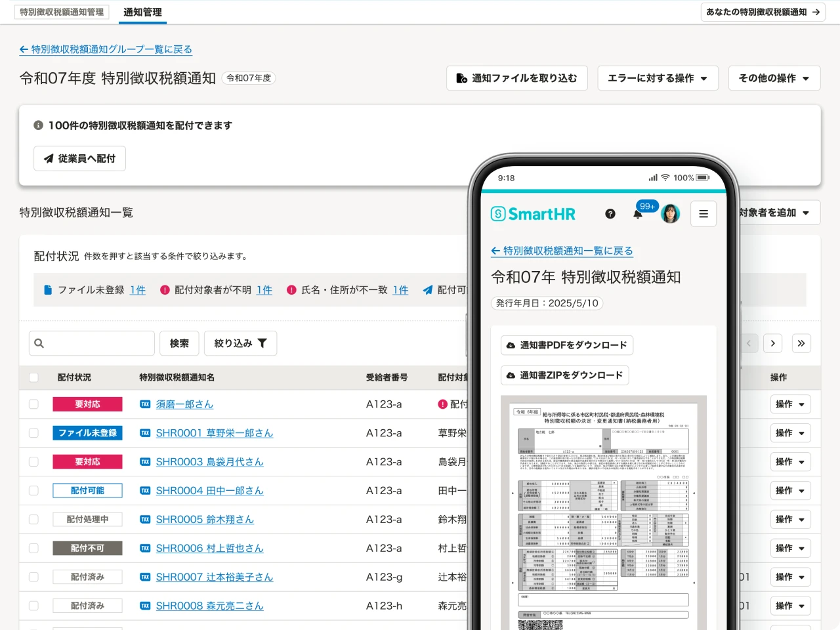Open その他の操作 dropdown
Image resolution: width=840 pixels, height=630 pixels.
pyautogui.click(x=774, y=78)
